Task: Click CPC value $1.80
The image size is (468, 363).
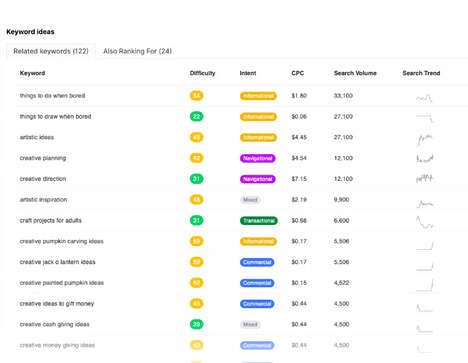Action: click(x=299, y=96)
